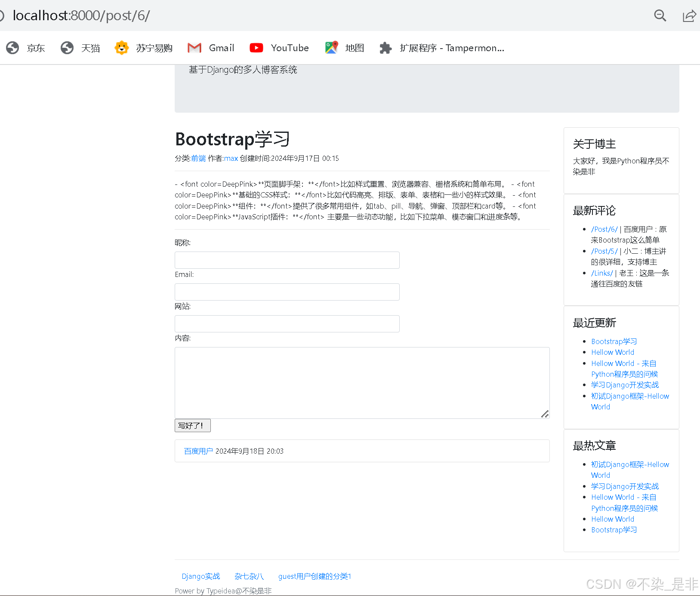Open Hellow World - 来自Python程序员的问候 under 最热文章
This screenshot has height=596, width=700.
point(624,503)
